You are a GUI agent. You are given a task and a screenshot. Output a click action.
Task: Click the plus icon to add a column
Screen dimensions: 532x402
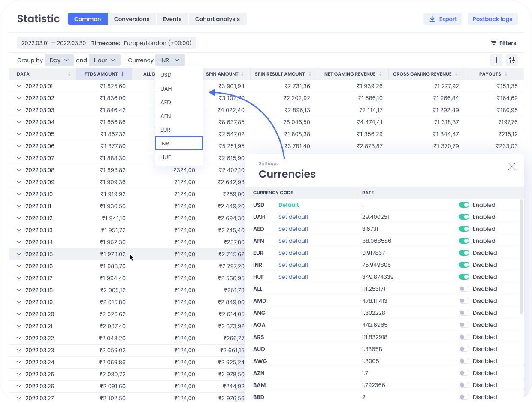(x=496, y=60)
